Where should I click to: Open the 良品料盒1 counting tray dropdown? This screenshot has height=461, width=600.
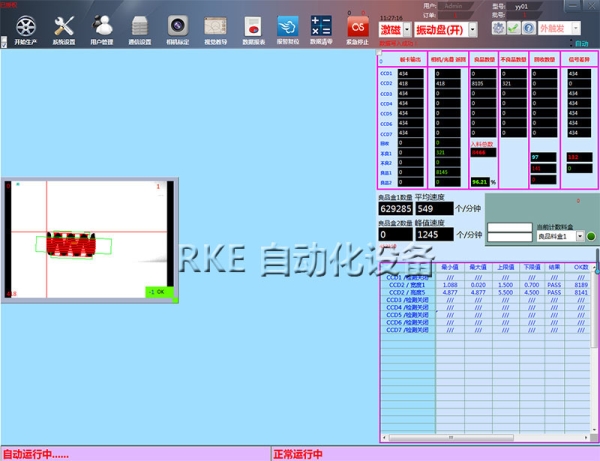pos(578,236)
